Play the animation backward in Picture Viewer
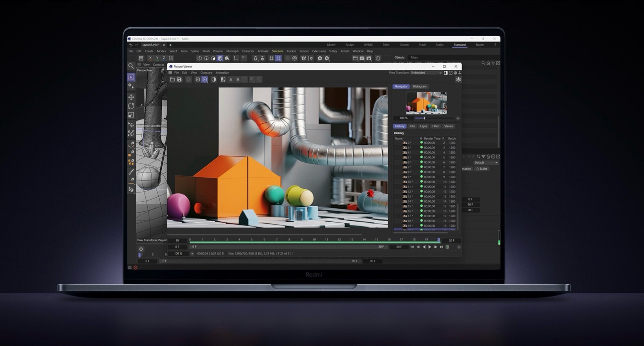 point(424,247)
